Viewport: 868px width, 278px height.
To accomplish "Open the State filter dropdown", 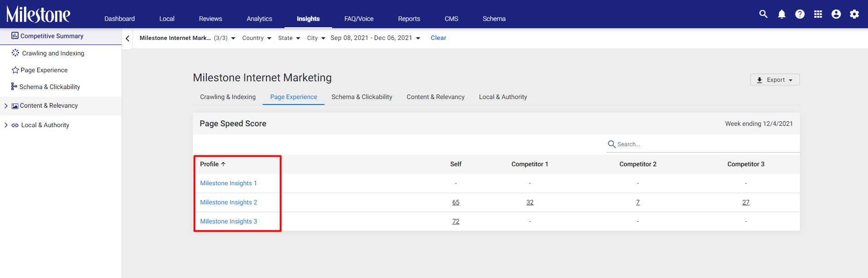I will coord(289,38).
